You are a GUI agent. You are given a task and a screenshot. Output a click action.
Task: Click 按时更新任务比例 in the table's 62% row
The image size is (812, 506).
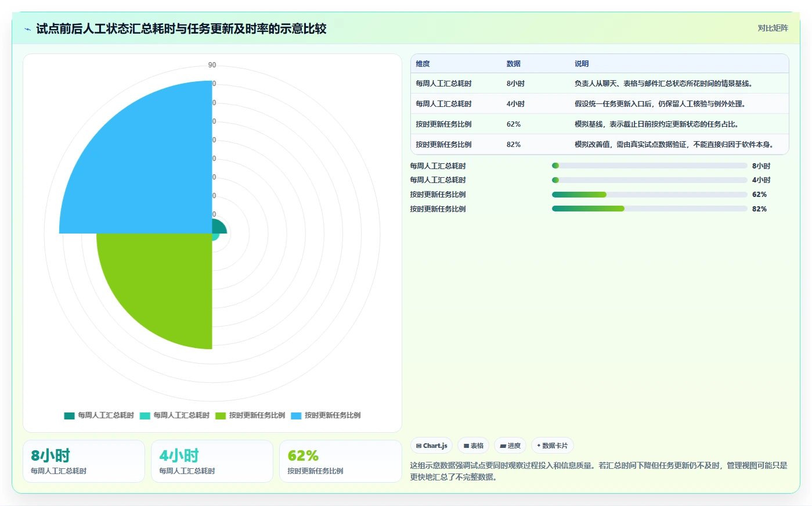443,124
